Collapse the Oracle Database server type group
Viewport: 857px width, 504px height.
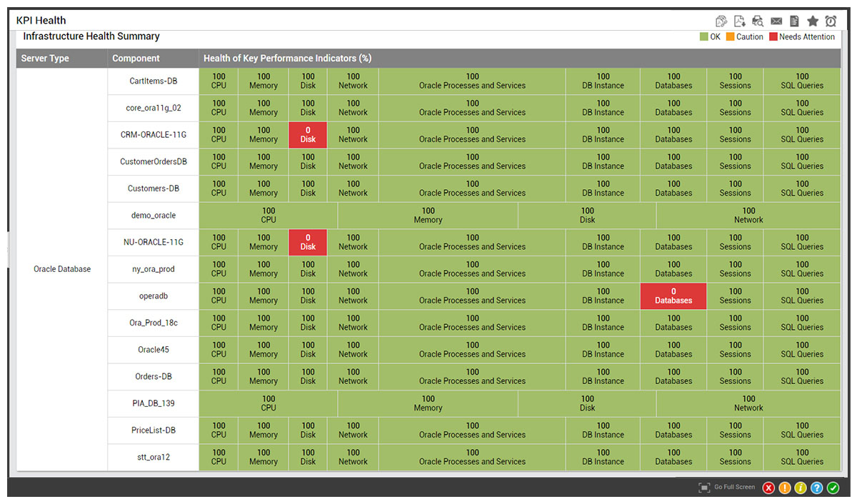coord(61,269)
